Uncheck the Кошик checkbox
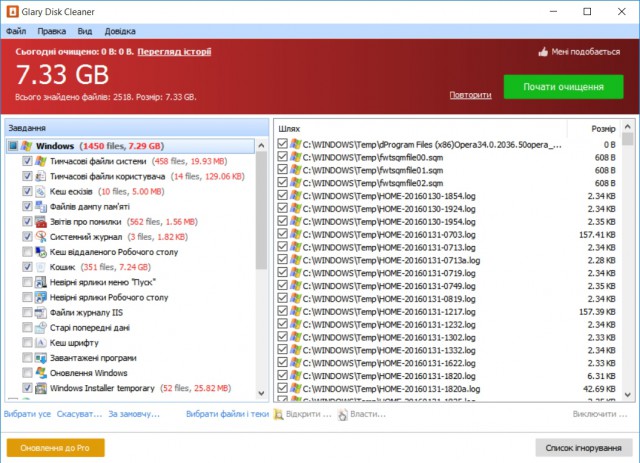The image size is (640, 463). click(27, 267)
